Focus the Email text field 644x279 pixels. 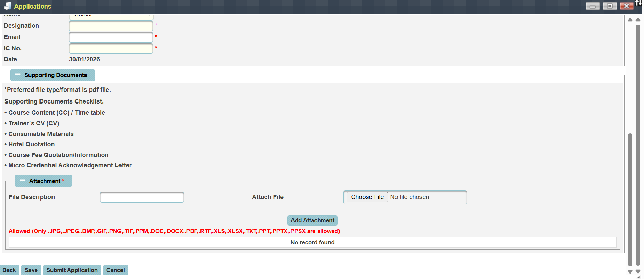[x=111, y=37]
